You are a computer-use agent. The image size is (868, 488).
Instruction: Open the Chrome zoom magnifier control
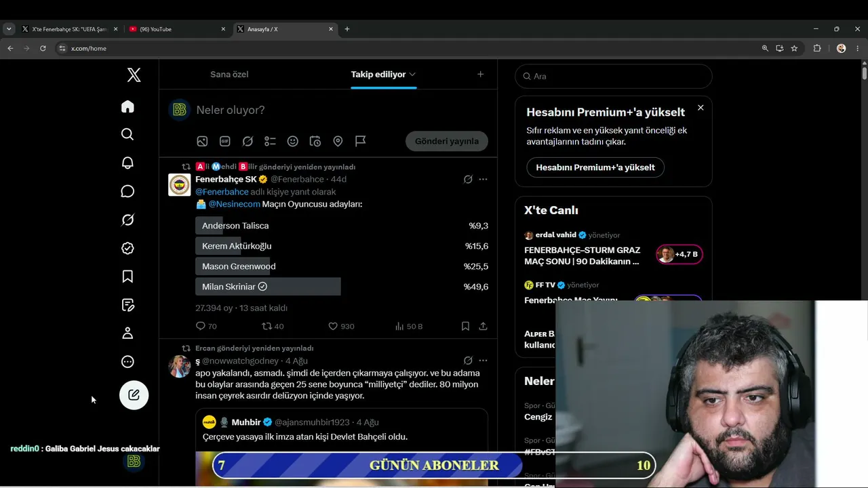(765, 49)
